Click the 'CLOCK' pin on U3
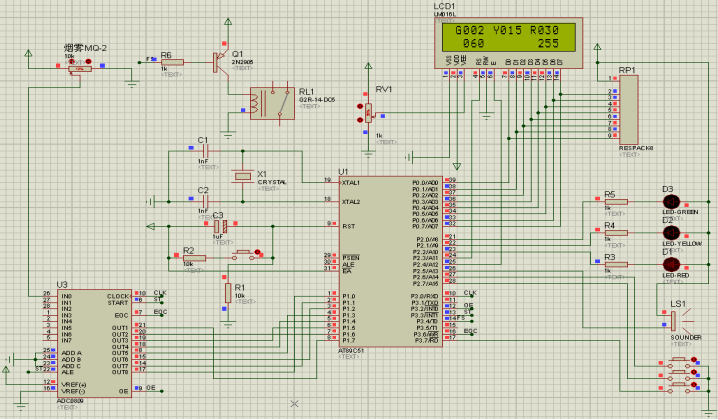 tap(118, 296)
